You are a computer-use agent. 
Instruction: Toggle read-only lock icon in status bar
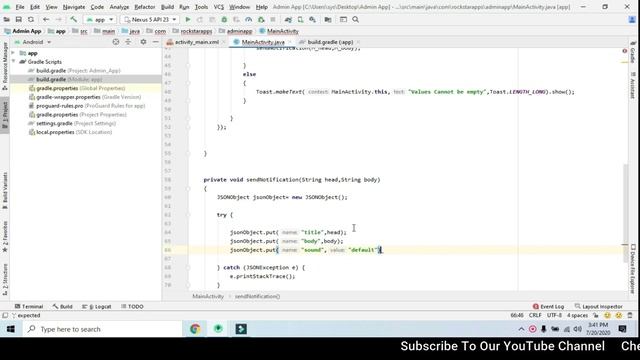596,316
